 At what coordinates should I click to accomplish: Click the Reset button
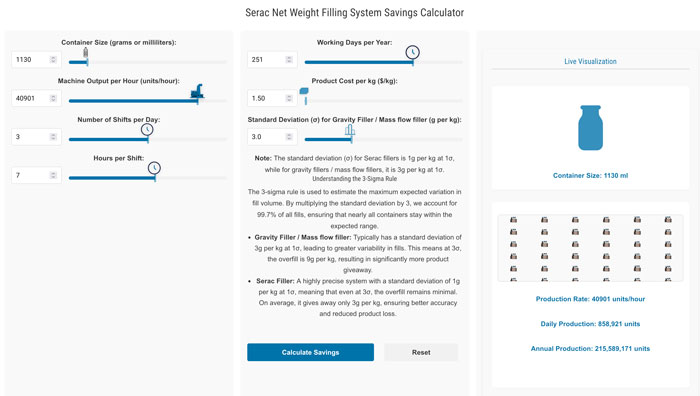coord(421,352)
